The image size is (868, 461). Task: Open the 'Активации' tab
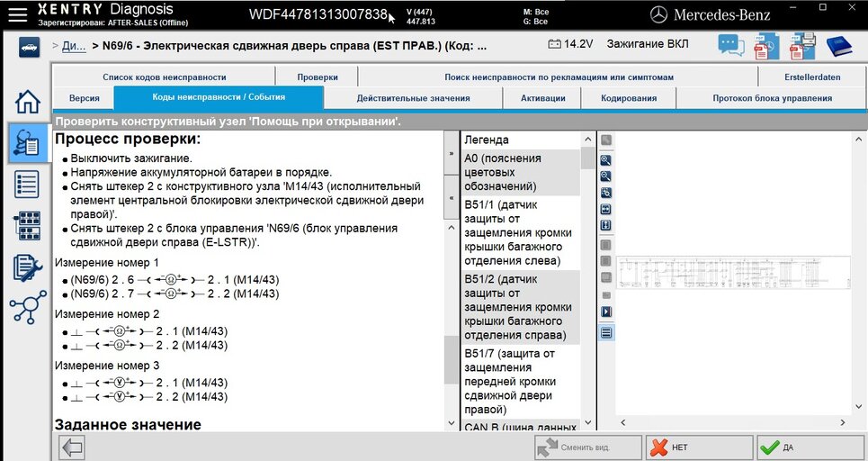pyautogui.click(x=542, y=98)
